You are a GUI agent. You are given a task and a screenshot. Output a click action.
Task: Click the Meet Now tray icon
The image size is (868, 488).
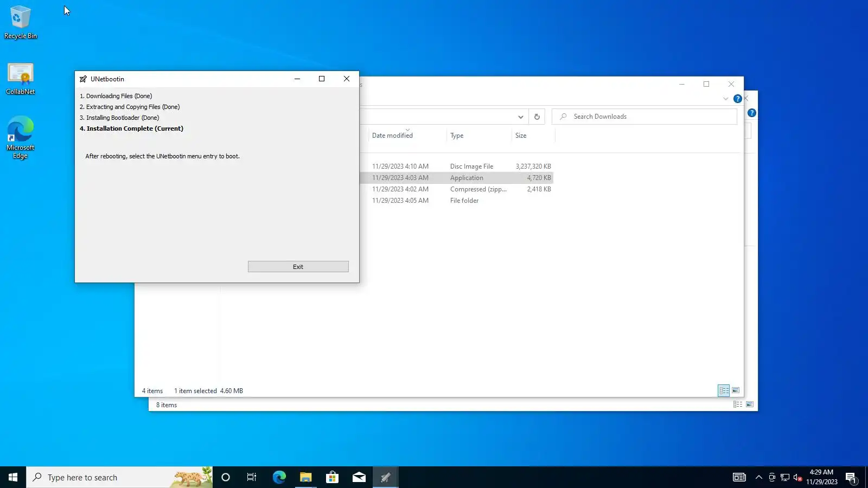coord(772,477)
